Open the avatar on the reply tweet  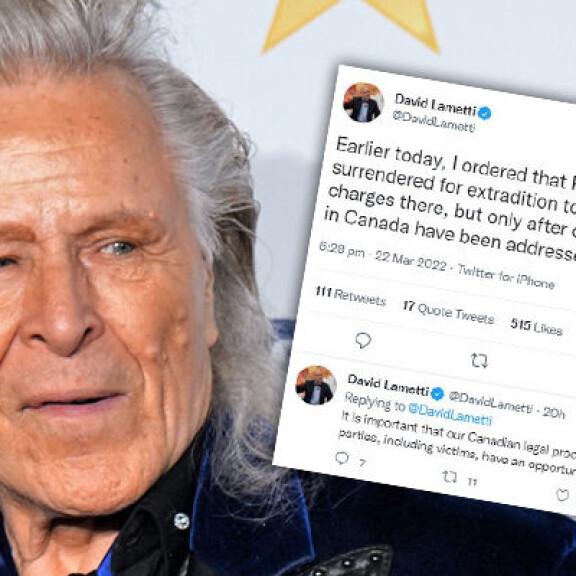pyautogui.click(x=316, y=385)
